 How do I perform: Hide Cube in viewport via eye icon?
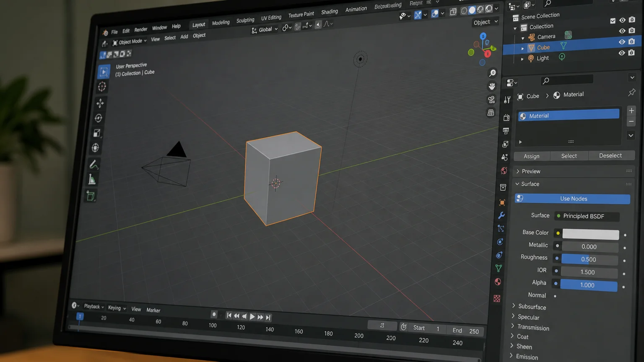(x=622, y=42)
